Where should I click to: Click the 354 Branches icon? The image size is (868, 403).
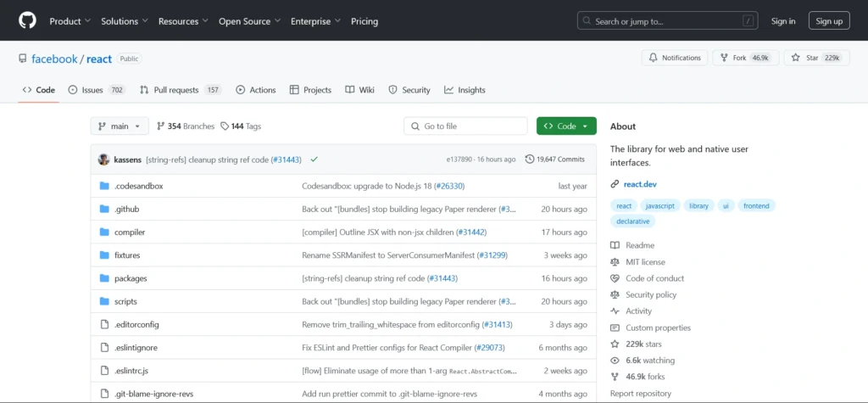(160, 126)
